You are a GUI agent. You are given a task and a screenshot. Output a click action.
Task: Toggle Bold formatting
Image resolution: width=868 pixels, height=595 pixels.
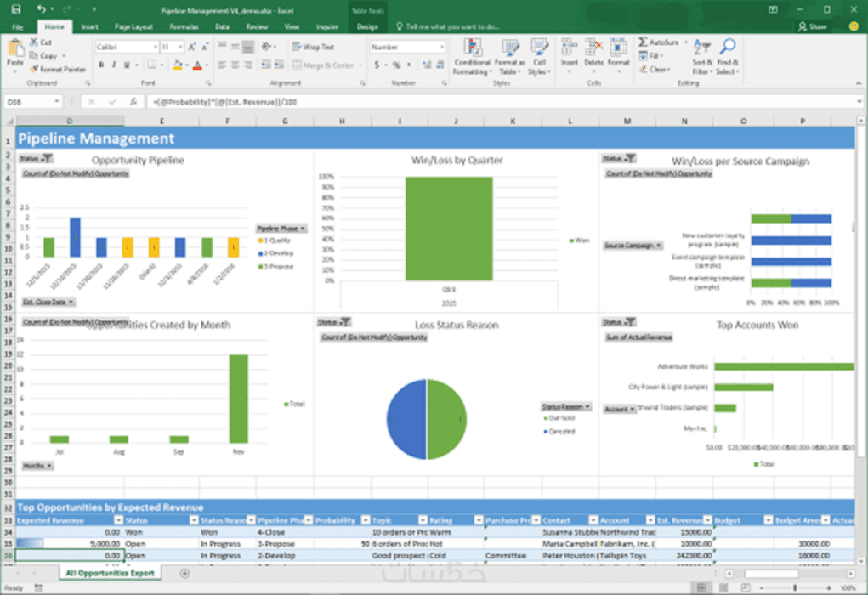click(101, 65)
